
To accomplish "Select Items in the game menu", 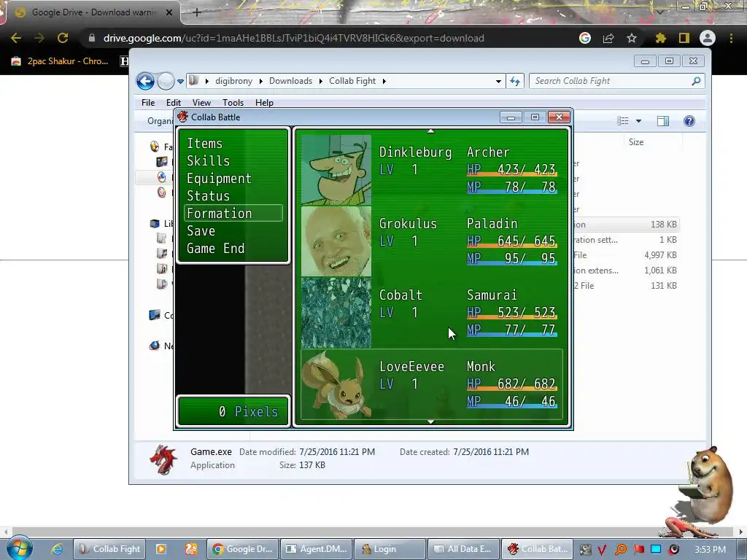I will (205, 144).
